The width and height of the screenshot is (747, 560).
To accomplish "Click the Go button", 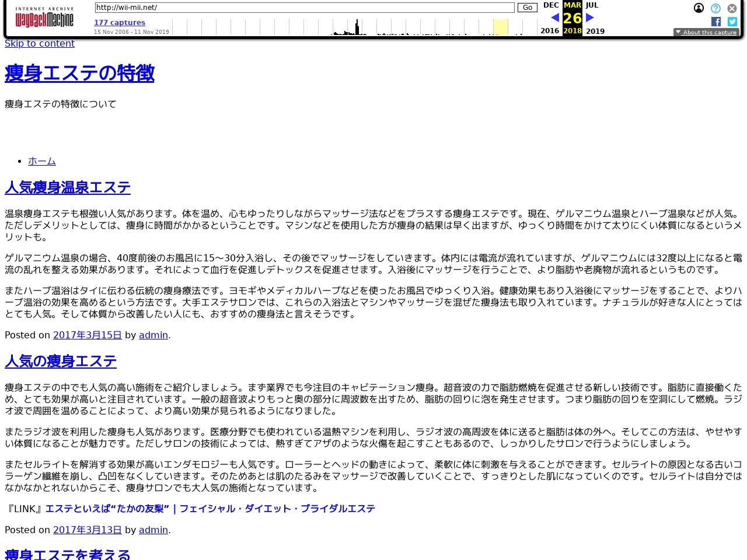I will (x=528, y=8).
